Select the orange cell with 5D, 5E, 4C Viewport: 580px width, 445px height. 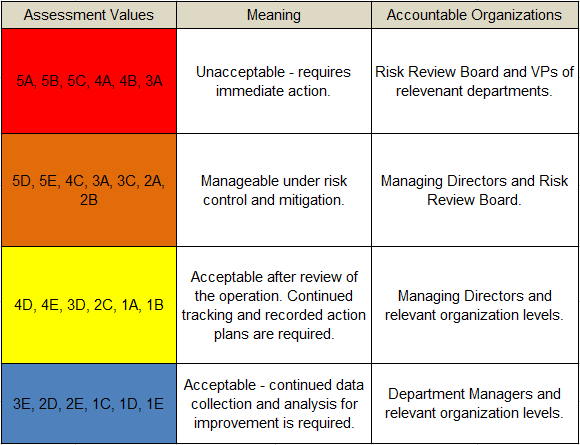pos(89,190)
